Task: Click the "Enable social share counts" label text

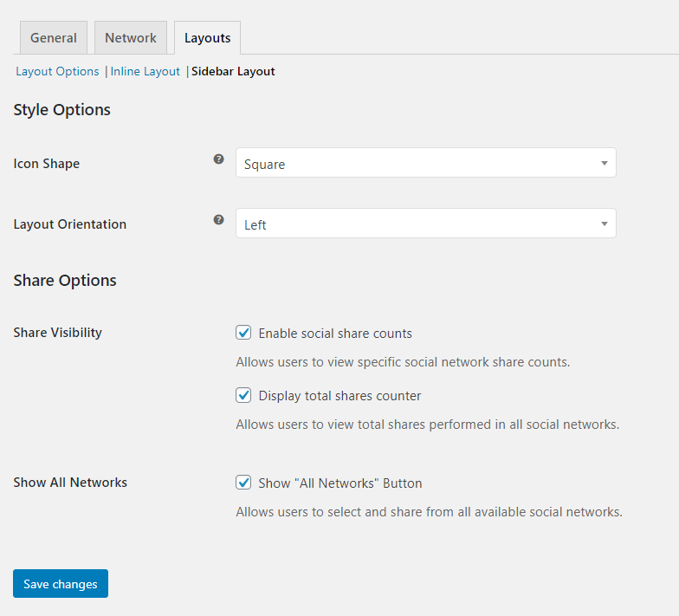Action: tap(335, 334)
